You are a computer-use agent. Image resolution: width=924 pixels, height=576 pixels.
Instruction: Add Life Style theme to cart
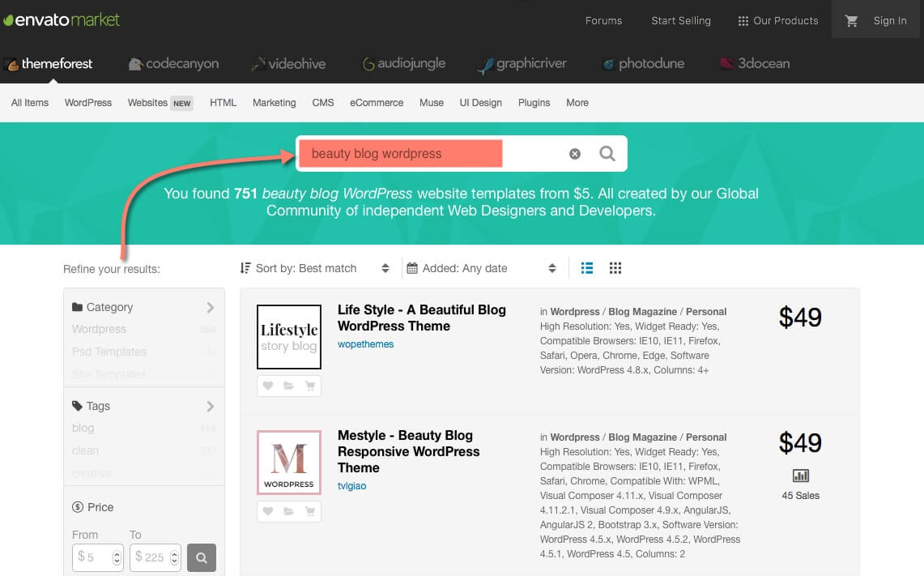pos(310,386)
